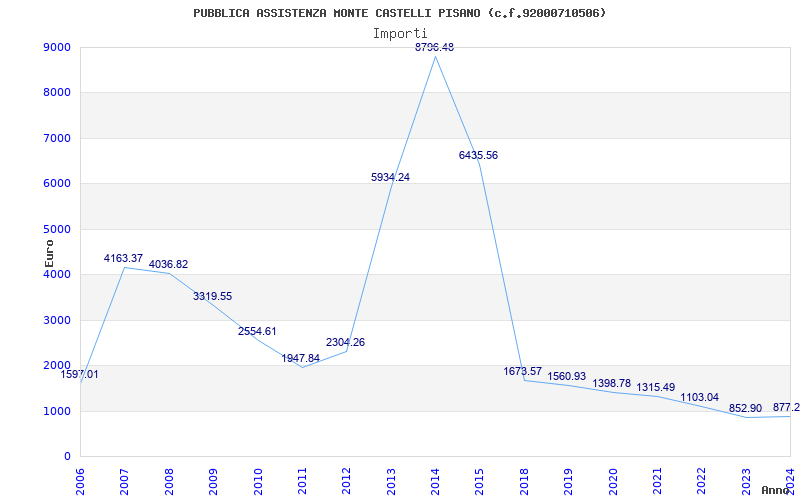Click the 2007 x-axis year
This screenshot has width=800, height=500.
coord(124,482)
